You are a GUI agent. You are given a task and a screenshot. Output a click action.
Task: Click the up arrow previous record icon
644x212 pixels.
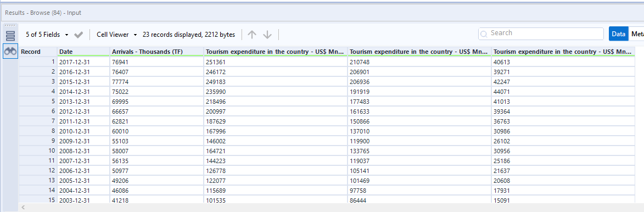(x=252, y=35)
